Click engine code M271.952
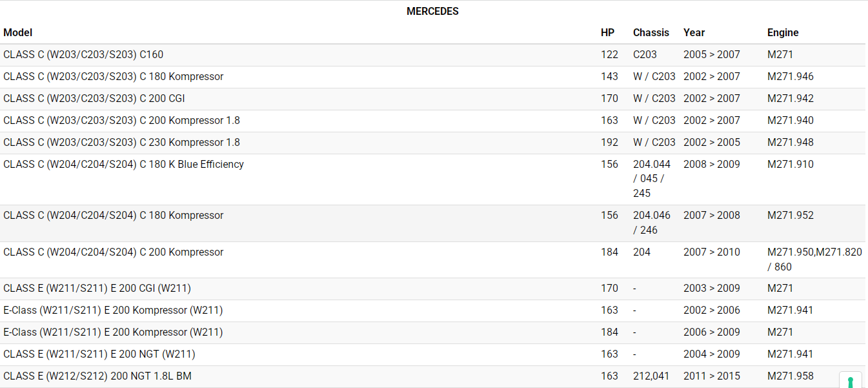868x388 pixels. 790,216
